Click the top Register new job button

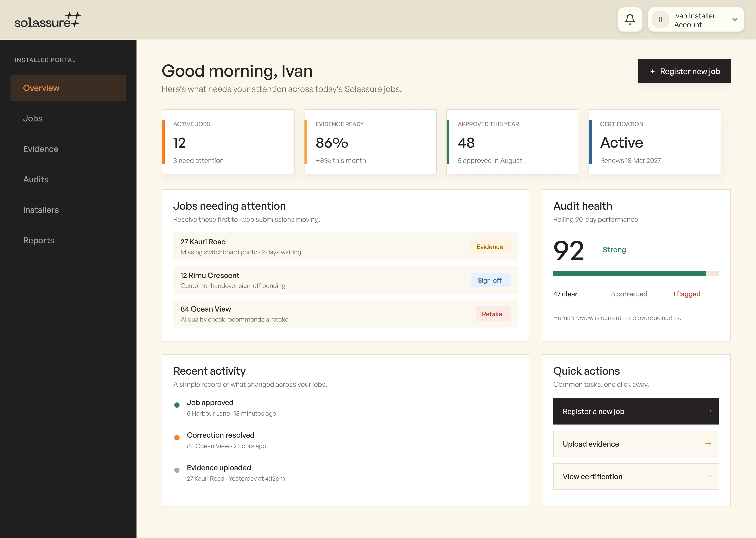pos(684,71)
